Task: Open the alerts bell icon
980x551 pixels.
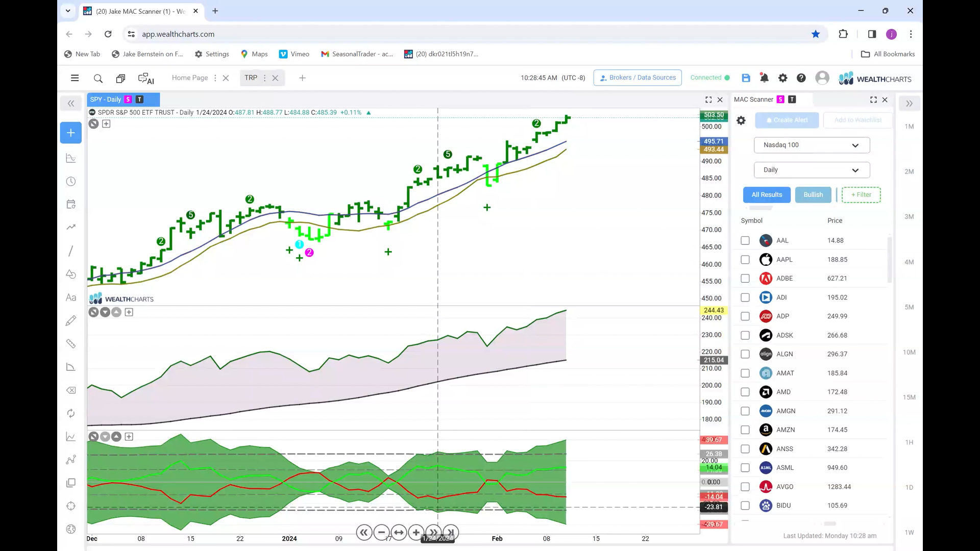Action: click(x=764, y=78)
